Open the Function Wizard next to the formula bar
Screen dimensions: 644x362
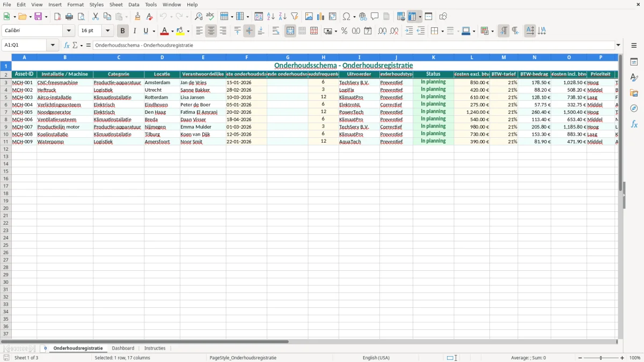coord(67,46)
